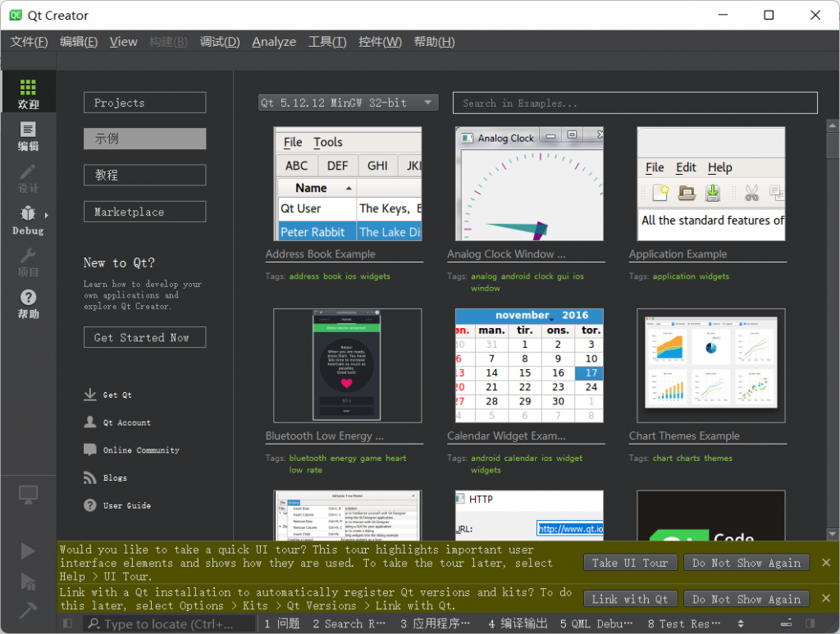Open the Calendar Widget Example thumbnail

point(529,366)
